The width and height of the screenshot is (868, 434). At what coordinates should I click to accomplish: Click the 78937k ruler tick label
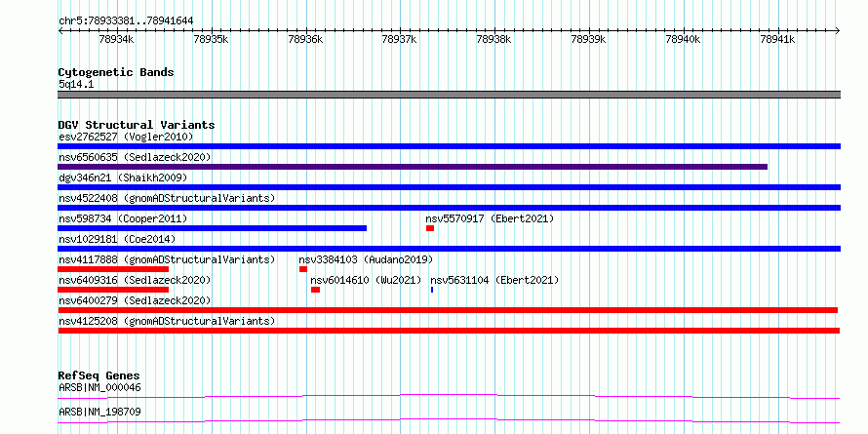pos(400,39)
